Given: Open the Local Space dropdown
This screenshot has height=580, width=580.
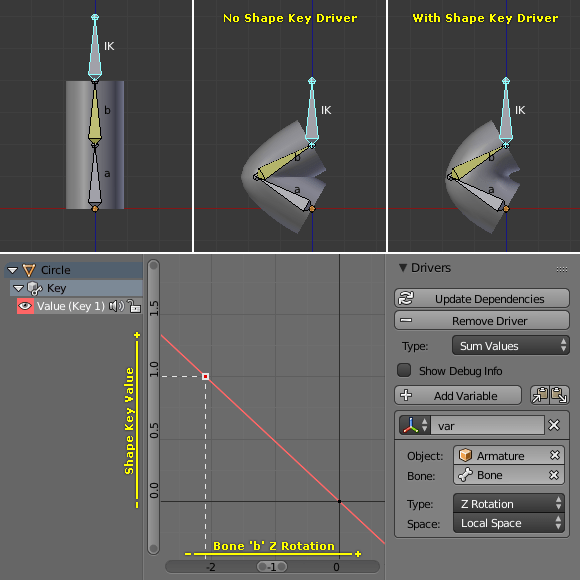Looking at the screenshot, I should 509,523.
